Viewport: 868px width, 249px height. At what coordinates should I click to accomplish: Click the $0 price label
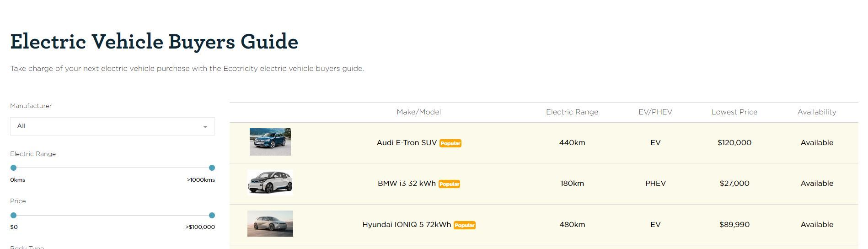pos(14,227)
